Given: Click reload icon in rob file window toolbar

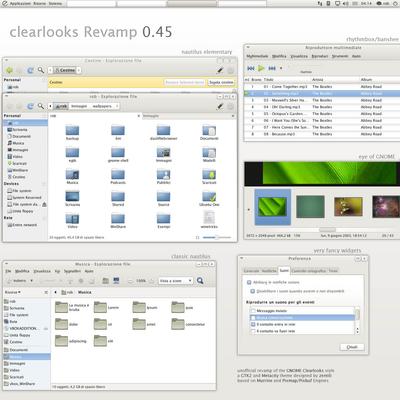Looking at the screenshot, I should 30,106.
